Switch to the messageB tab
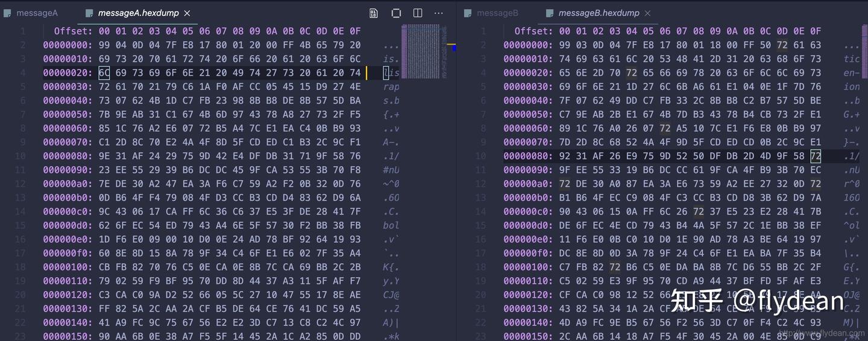 (x=492, y=13)
